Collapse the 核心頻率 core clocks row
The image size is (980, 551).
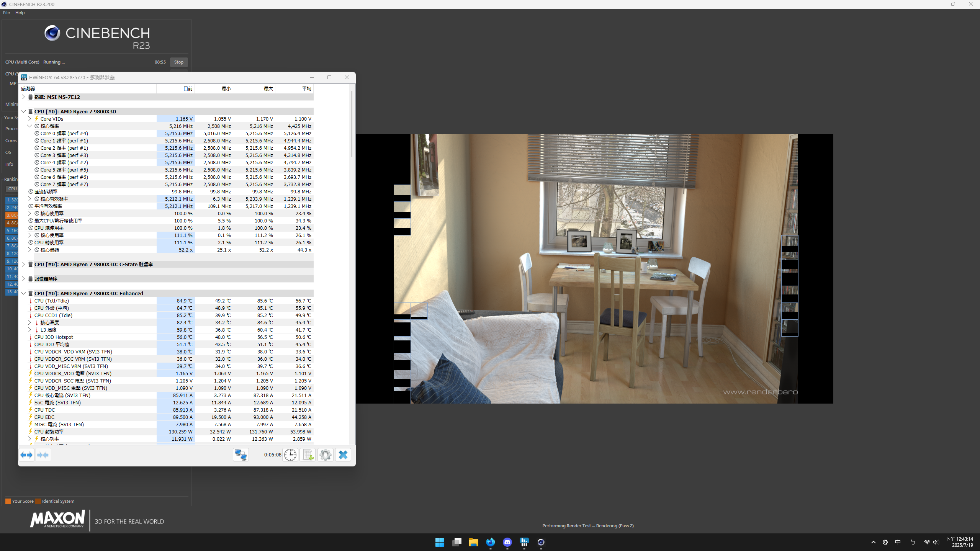pos(29,126)
